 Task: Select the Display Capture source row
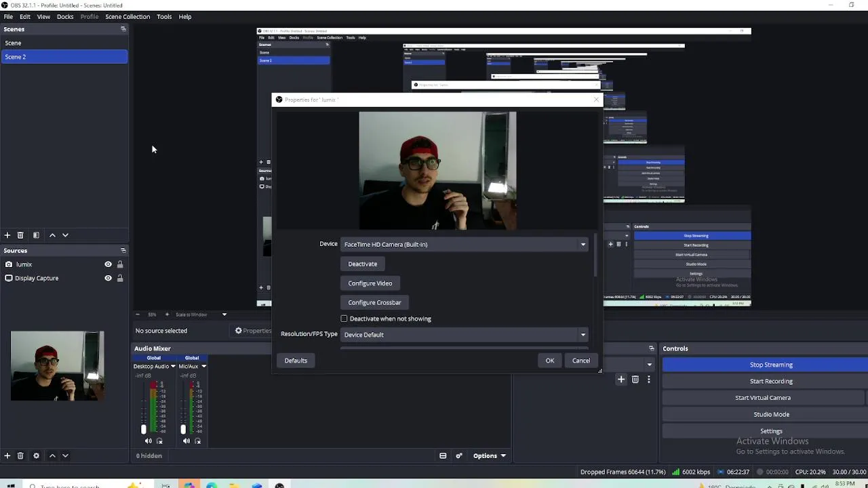[64, 279]
